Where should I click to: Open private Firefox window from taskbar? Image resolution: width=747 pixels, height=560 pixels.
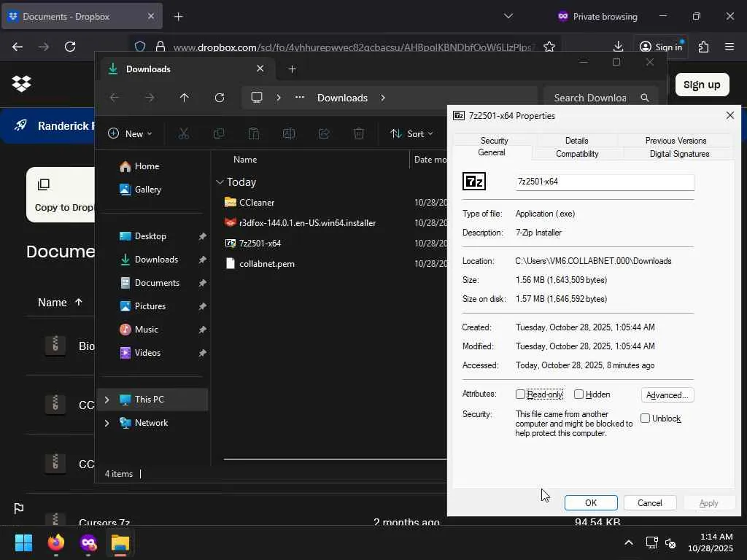(x=88, y=542)
